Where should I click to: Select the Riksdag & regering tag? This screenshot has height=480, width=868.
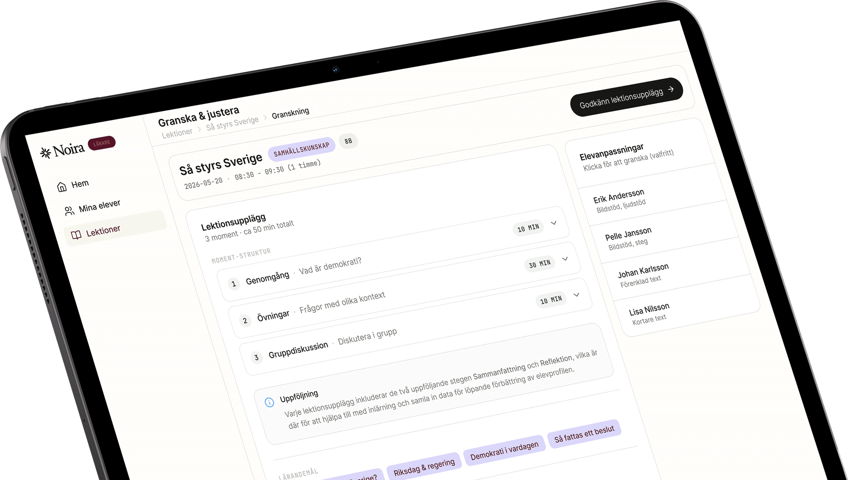pyautogui.click(x=424, y=467)
